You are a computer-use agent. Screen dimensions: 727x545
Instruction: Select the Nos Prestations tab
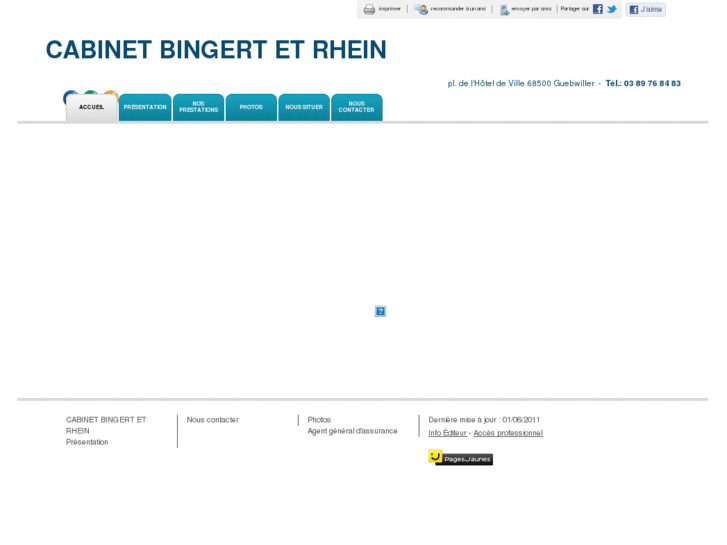coord(198,107)
